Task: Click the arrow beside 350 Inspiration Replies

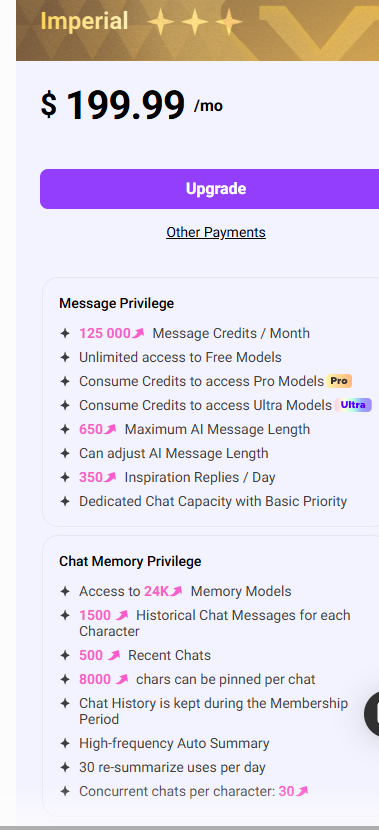Action: (110, 477)
